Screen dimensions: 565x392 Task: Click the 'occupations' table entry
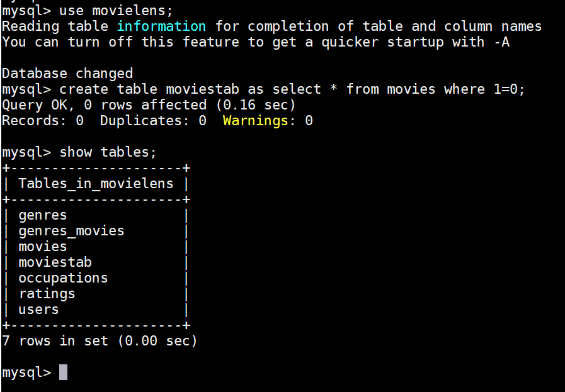coord(63,278)
